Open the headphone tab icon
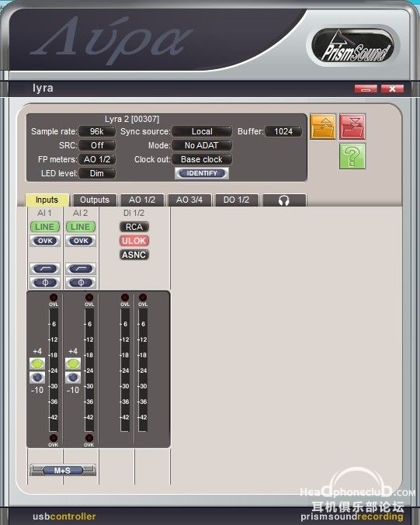Screen dimensions: 420x525 click(x=284, y=200)
